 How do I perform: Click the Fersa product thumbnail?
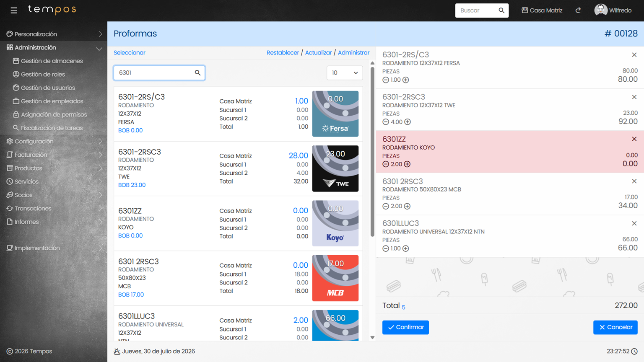[x=335, y=114]
